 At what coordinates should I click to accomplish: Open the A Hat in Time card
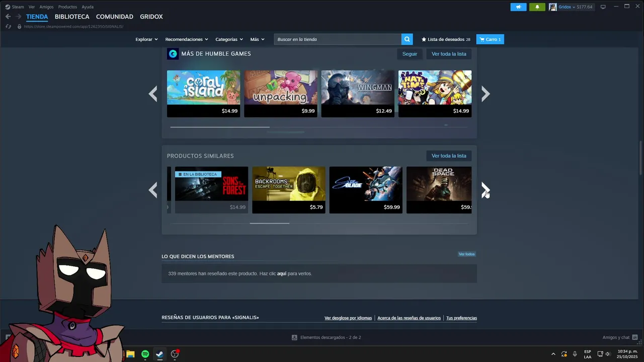coord(435,94)
